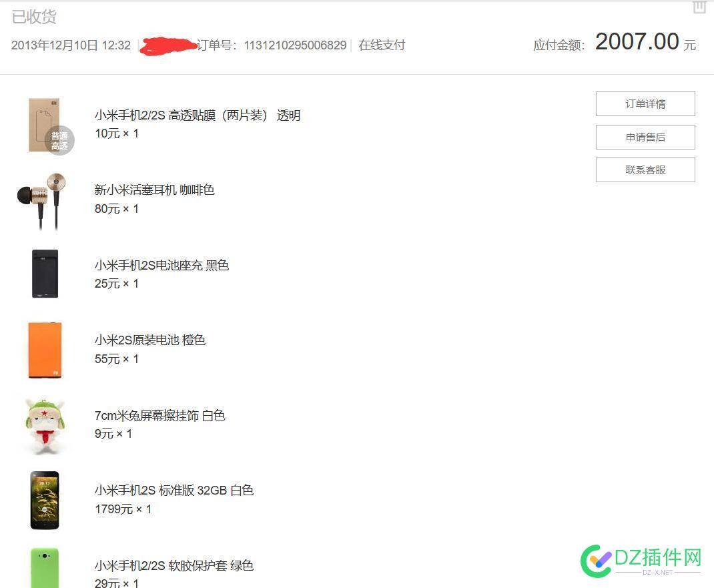This screenshot has height=588, width=714.
Task: Open 小米2S原装电池 橙色 product link
Action: [x=150, y=340]
